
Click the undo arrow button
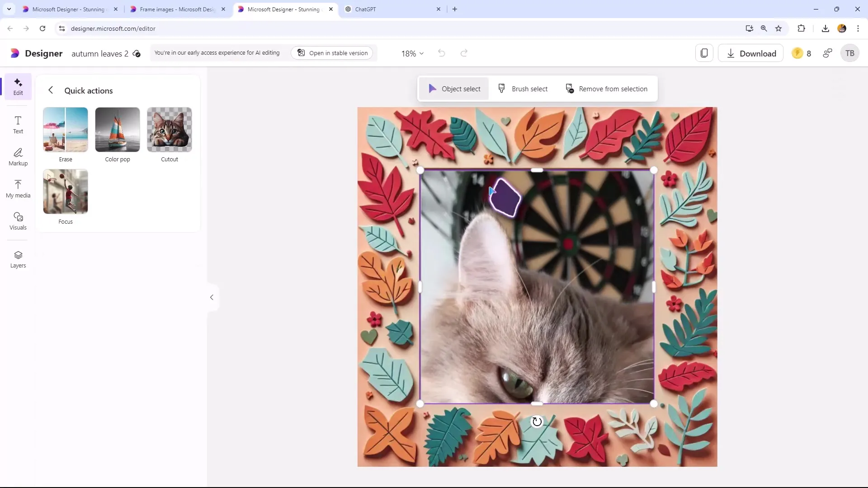[x=442, y=53]
